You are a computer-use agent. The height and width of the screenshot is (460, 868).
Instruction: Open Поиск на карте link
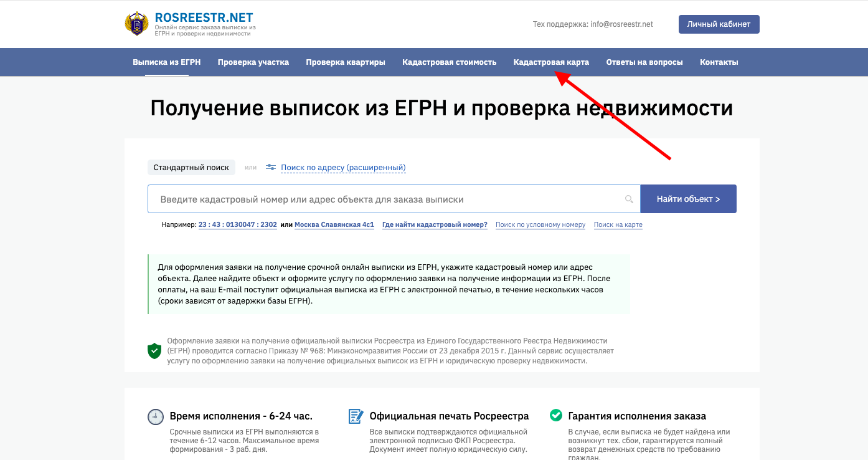[618, 225]
